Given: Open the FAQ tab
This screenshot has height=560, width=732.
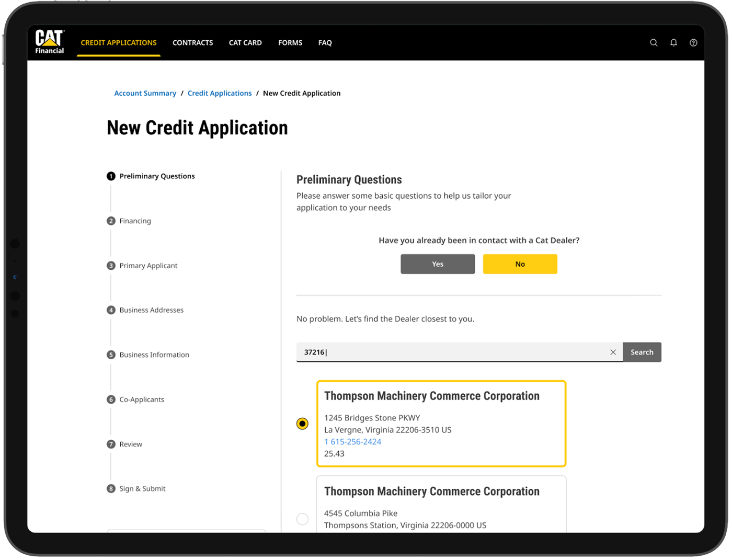Looking at the screenshot, I should pos(325,43).
